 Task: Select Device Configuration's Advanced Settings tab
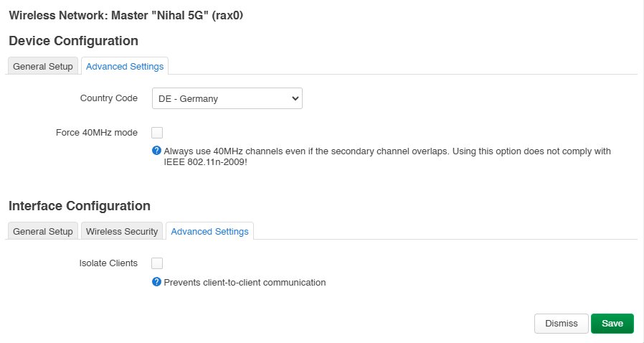(125, 66)
